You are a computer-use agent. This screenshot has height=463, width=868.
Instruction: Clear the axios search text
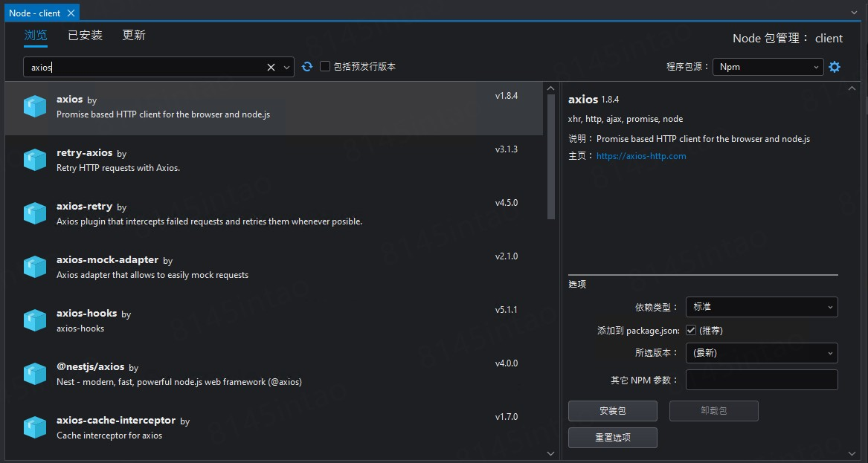(271, 67)
